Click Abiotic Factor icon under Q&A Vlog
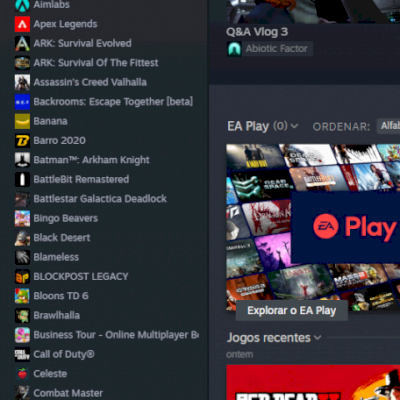This screenshot has height=400, width=400. click(x=234, y=49)
